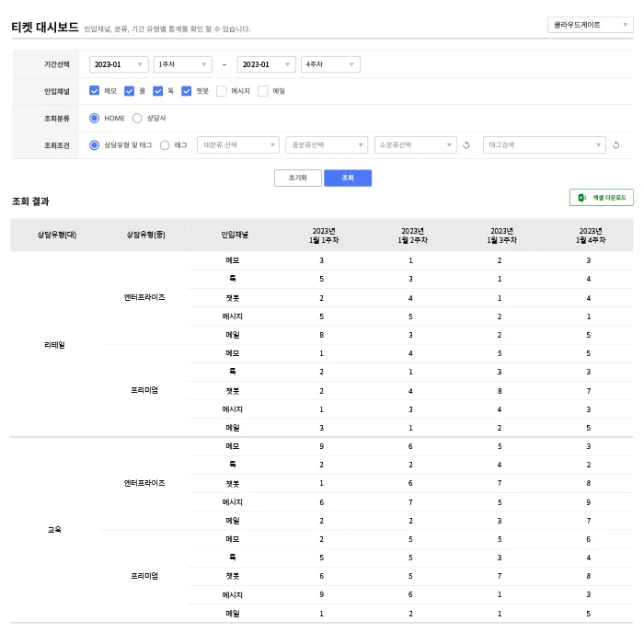Select the 상담사 radio button
Viewport: 644px width, 644px height.
tap(137, 118)
